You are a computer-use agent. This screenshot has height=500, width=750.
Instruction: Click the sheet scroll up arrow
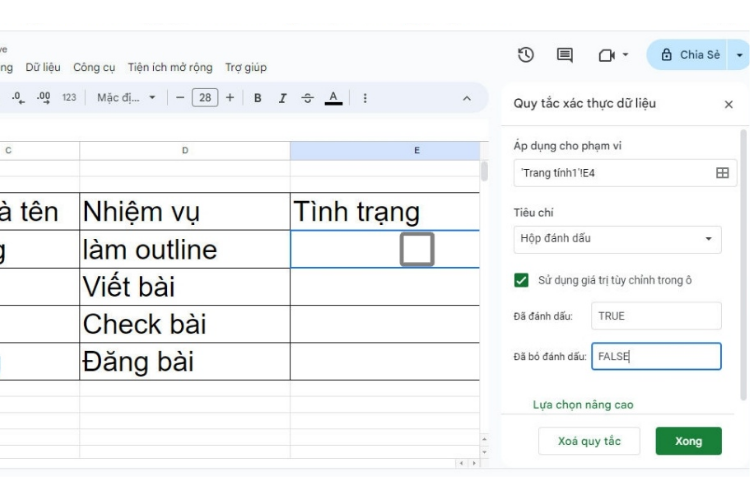pyautogui.click(x=485, y=439)
